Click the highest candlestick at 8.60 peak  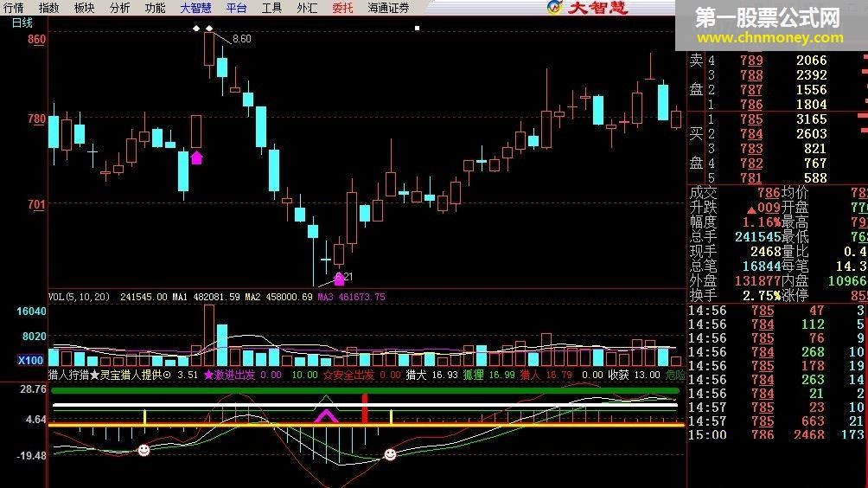208,49
